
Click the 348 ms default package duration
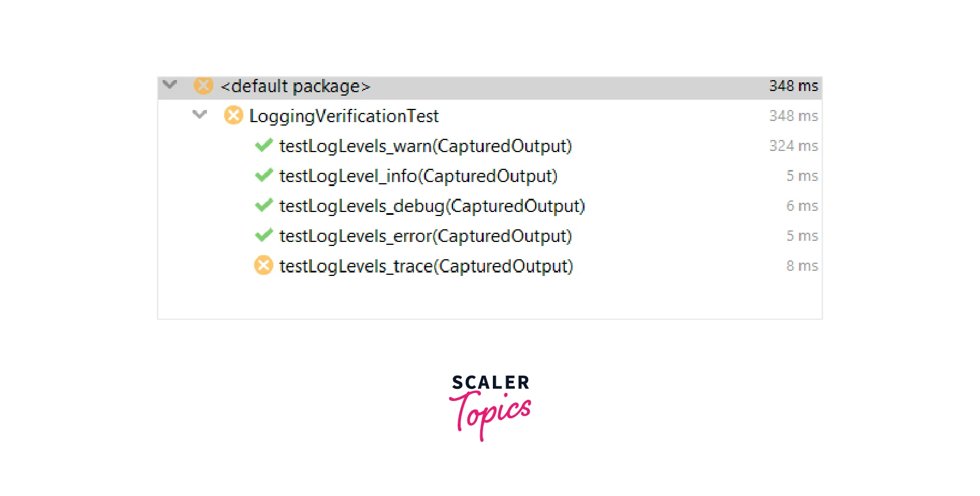tap(793, 86)
